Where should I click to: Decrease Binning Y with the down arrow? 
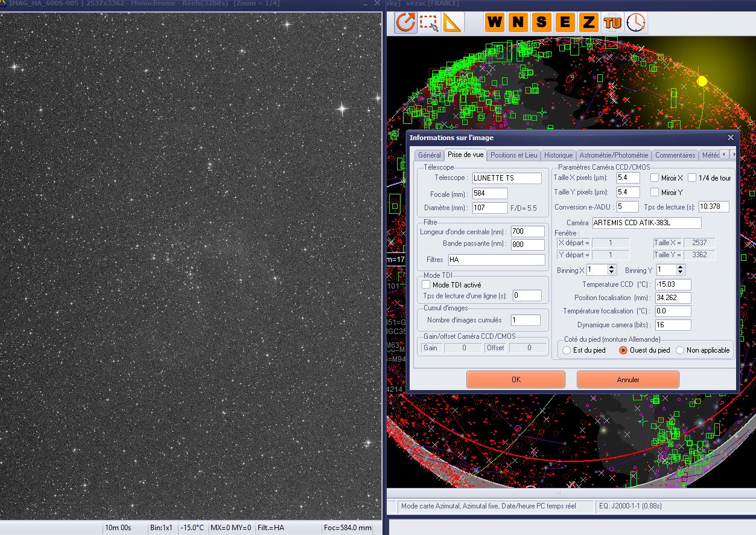click(x=681, y=273)
